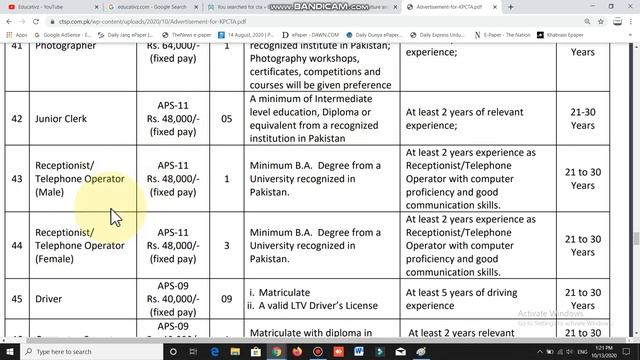This screenshot has height=360, width=640.
Task: Reload the current PDF page
Action: coord(36,22)
